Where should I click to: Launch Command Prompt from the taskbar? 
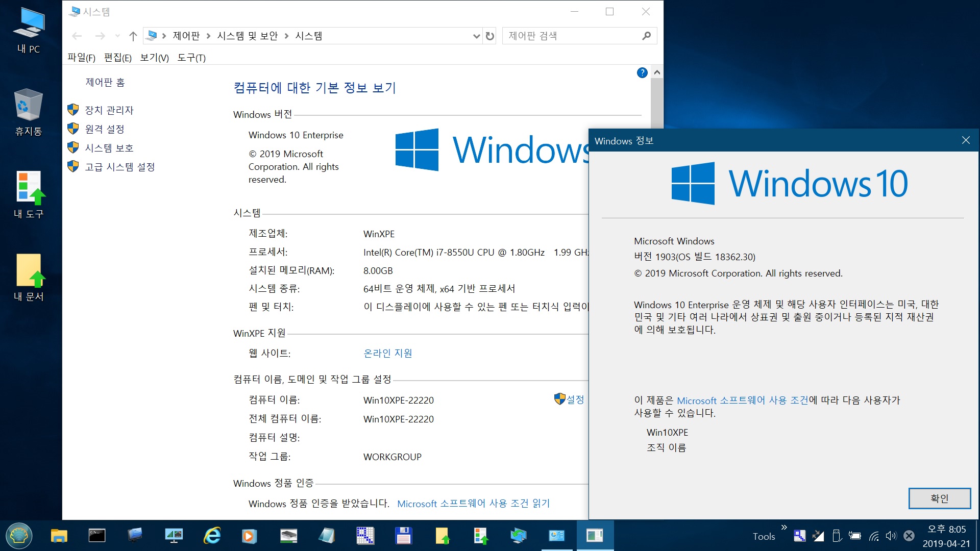click(x=97, y=536)
